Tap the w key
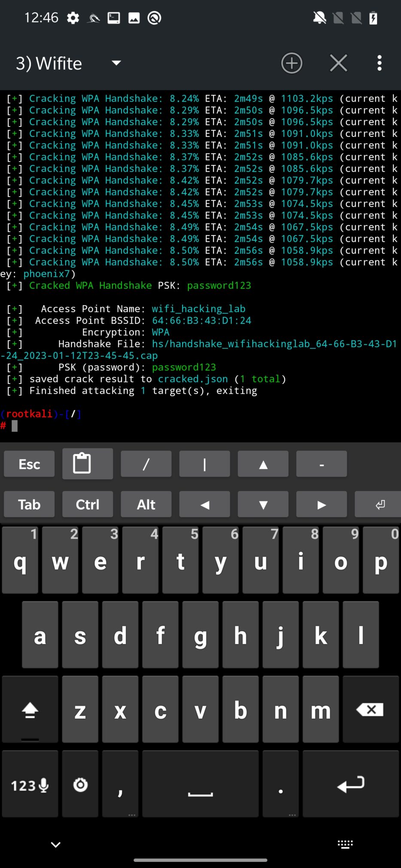Viewport: 401px width, 868px height. point(60,560)
